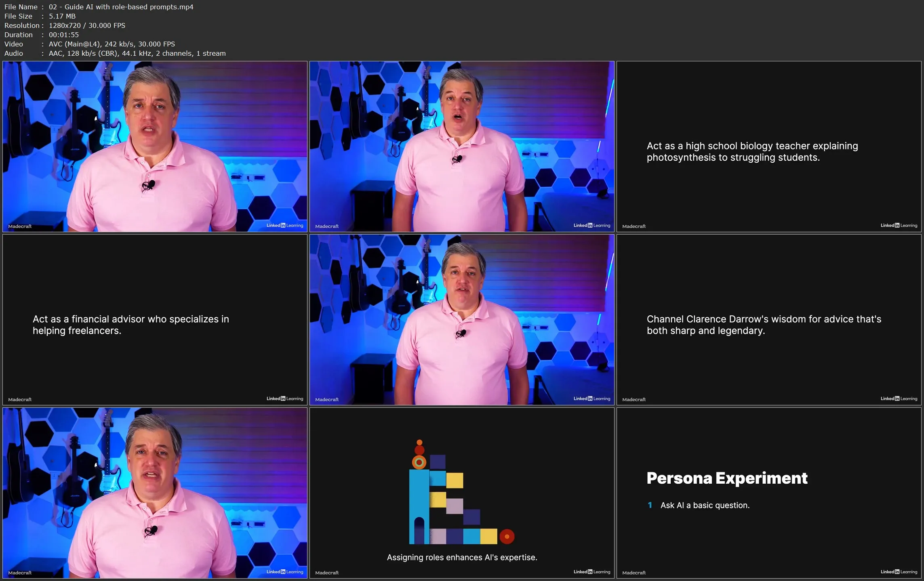
Task: Click 'Assigning roles enhances AI's expertise' caption
Action: (462, 557)
